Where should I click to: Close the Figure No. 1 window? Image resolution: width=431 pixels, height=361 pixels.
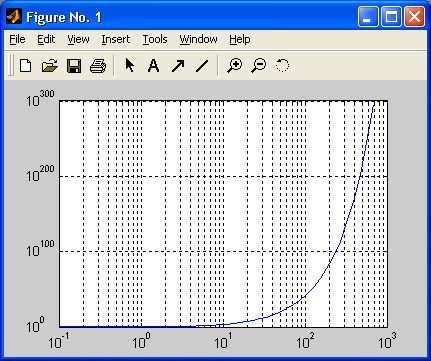pos(414,16)
